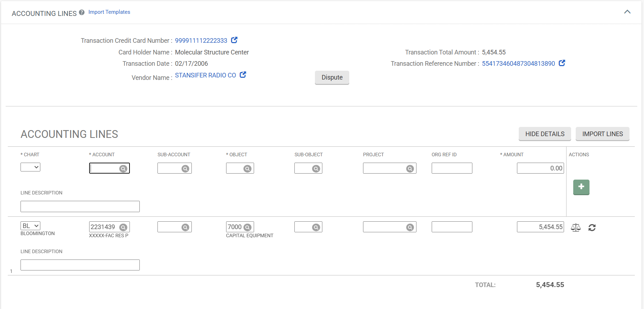The width and height of the screenshot is (644, 309).
Task: Click the refresh icon on line 1
Action: [x=592, y=227]
